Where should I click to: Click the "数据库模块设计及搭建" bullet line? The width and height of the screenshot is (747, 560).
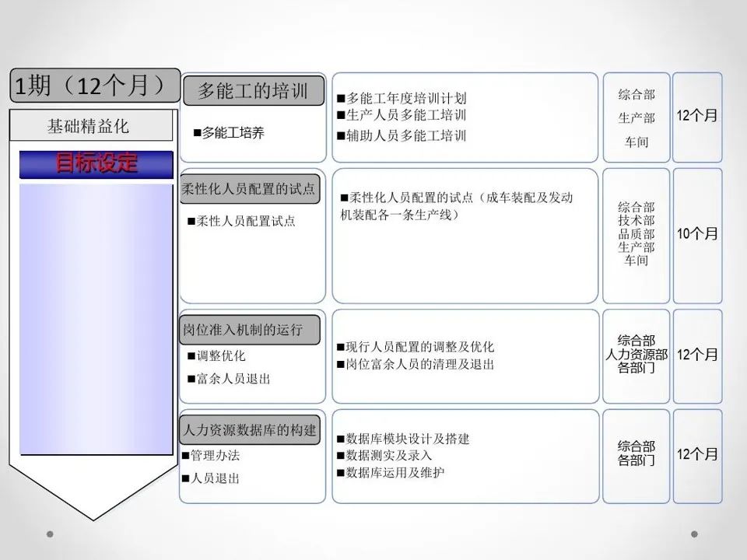(403, 439)
